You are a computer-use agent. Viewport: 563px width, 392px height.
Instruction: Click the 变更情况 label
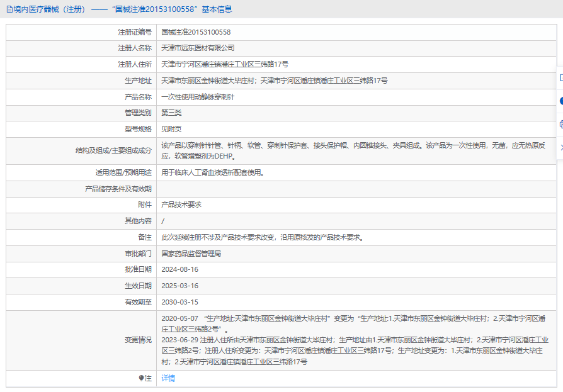point(139,340)
